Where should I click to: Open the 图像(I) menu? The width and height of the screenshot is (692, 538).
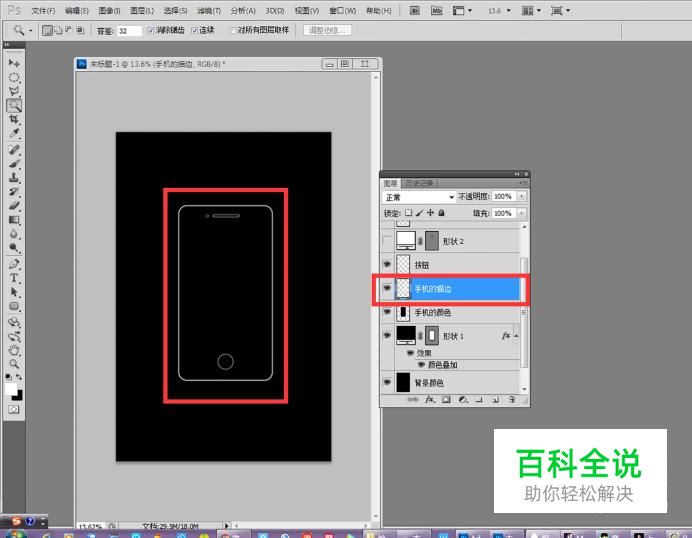click(109, 11)
